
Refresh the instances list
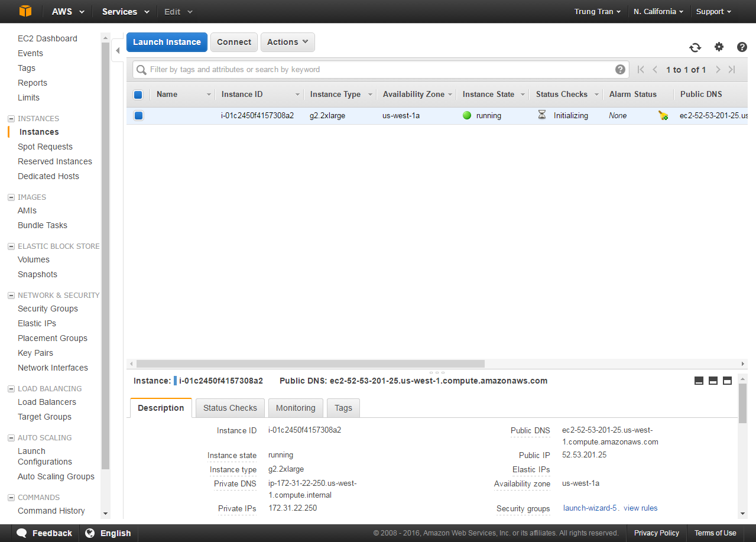pos(695,47)
